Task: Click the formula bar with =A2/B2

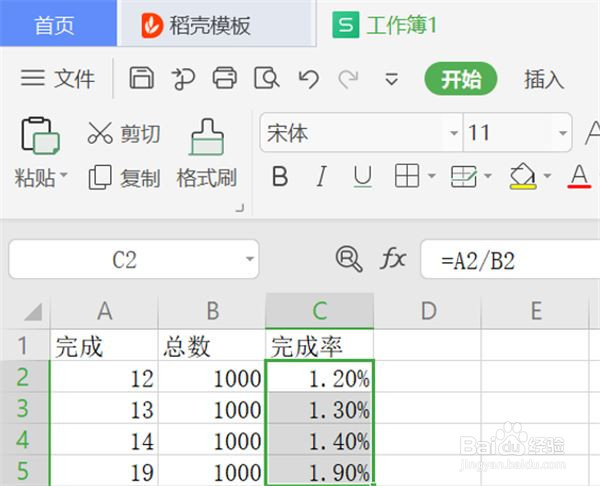Action: (510, 259)
